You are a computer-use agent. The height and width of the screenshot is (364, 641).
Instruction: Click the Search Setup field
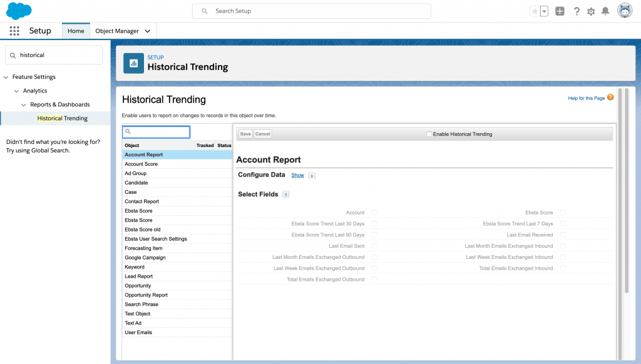pos(312,11)
